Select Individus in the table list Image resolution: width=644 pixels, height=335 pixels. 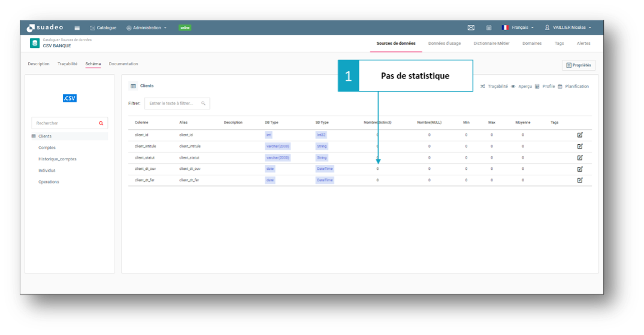click(x=47, y=170)
